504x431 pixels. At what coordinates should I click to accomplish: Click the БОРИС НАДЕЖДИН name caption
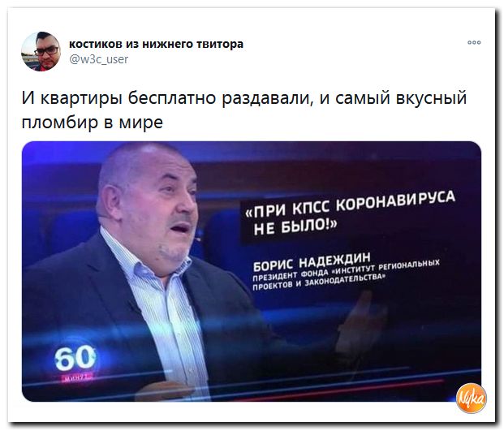tap(312, 262)
